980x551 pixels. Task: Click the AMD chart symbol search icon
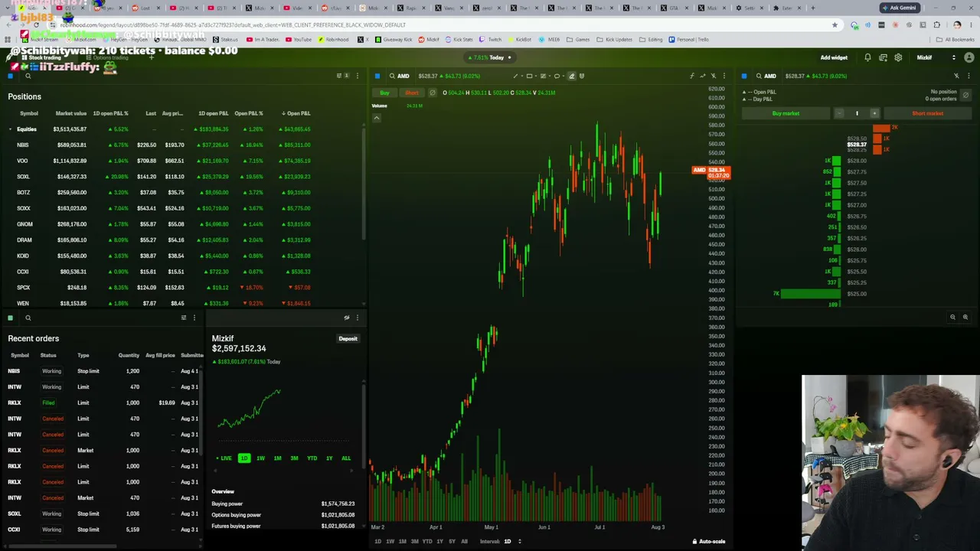(392, 76)
